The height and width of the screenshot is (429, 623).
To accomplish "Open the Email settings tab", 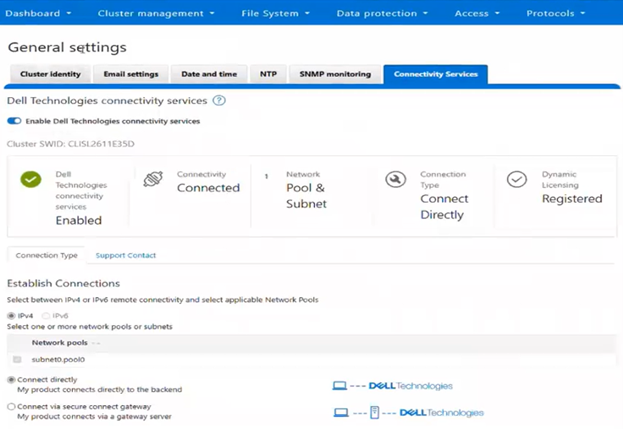I will (131, 74).
